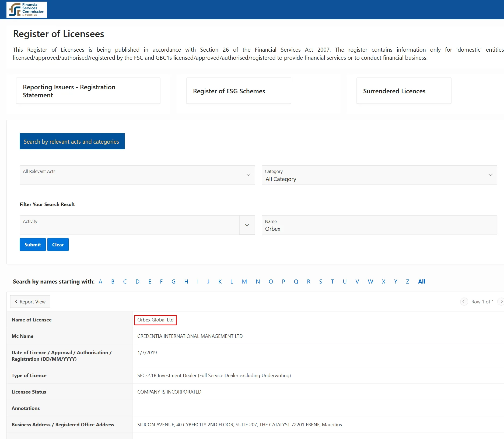Filter names starting with I
Screen dimensions: 504x439
tap(198, 282)
